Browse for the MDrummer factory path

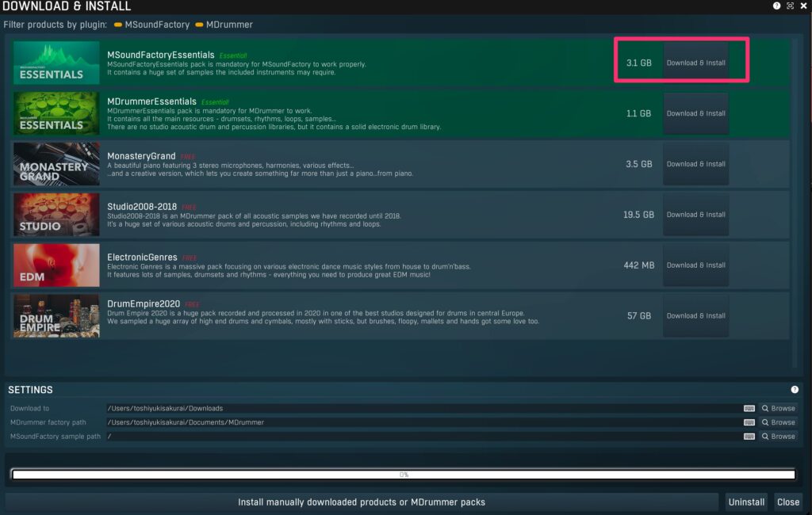click(x=778, y=422)
